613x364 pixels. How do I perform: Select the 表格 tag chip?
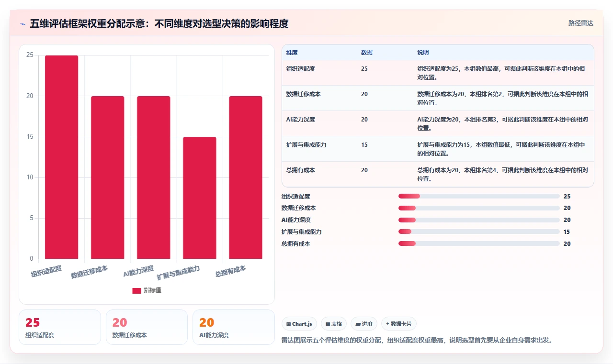tap(334, 324)
